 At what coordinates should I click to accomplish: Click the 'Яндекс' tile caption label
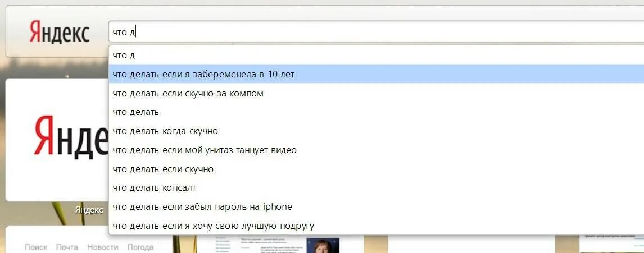click(x=89, y=210)
